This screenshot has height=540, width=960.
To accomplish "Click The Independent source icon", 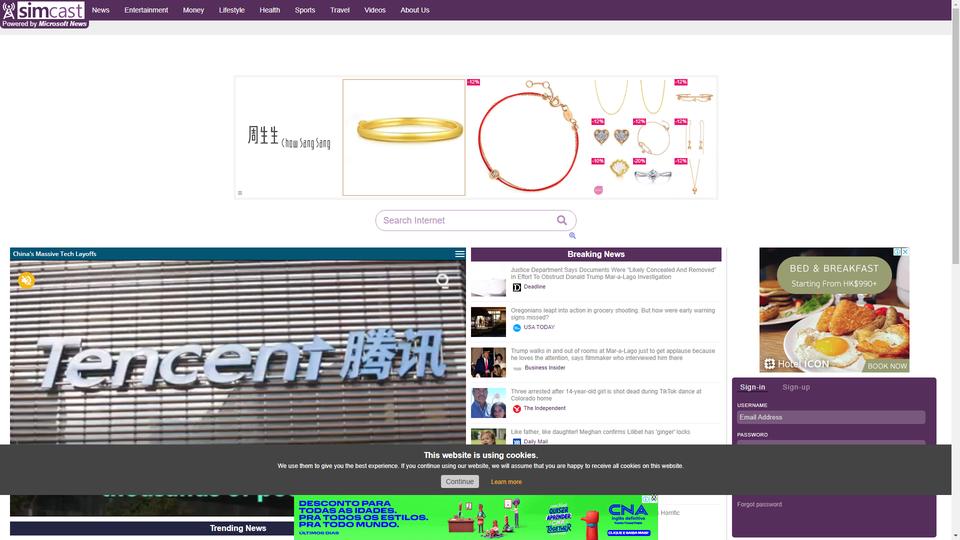I will click(517, 409).
